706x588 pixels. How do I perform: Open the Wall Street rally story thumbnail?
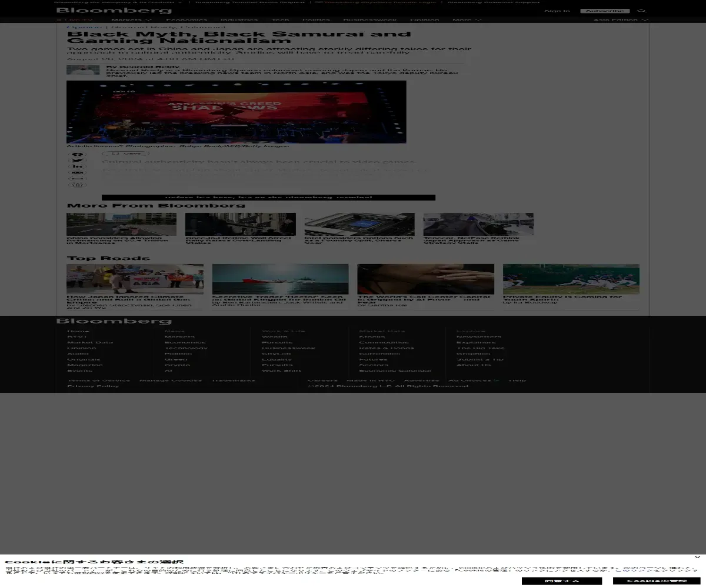(240, 224)
